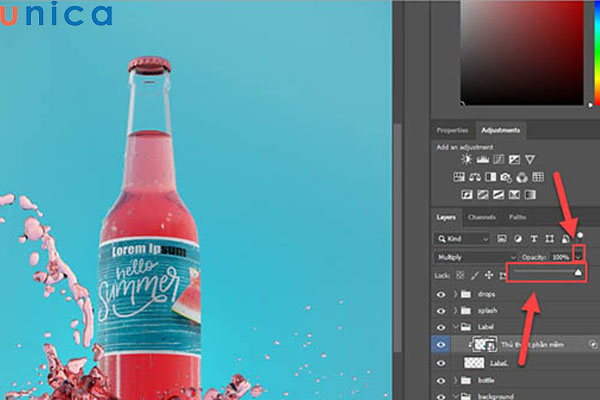Select the background group name
The height and width of the screenshot is (400, 600).
click(x=495, y=396)
